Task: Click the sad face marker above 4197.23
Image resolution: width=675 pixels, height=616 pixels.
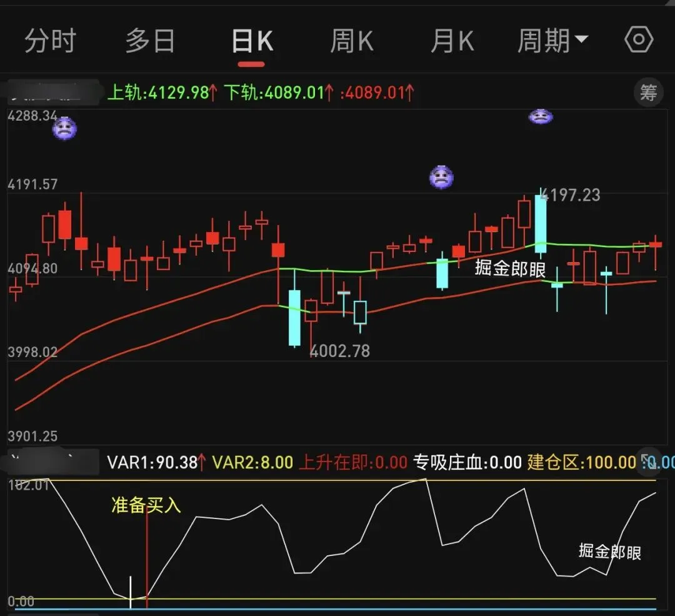Action: tap(541, 117)
